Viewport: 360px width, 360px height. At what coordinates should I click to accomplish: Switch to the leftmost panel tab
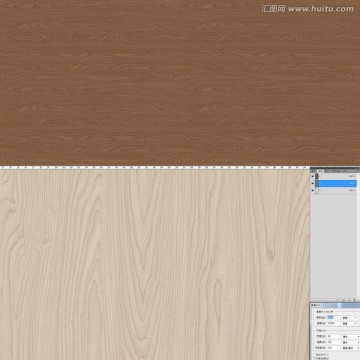(313, 171)
